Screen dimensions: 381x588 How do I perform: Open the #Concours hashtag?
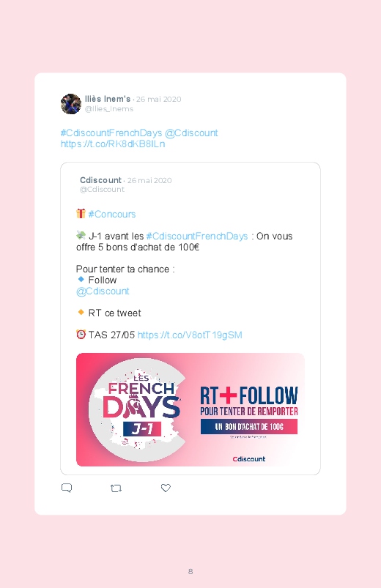pos(112,214)
